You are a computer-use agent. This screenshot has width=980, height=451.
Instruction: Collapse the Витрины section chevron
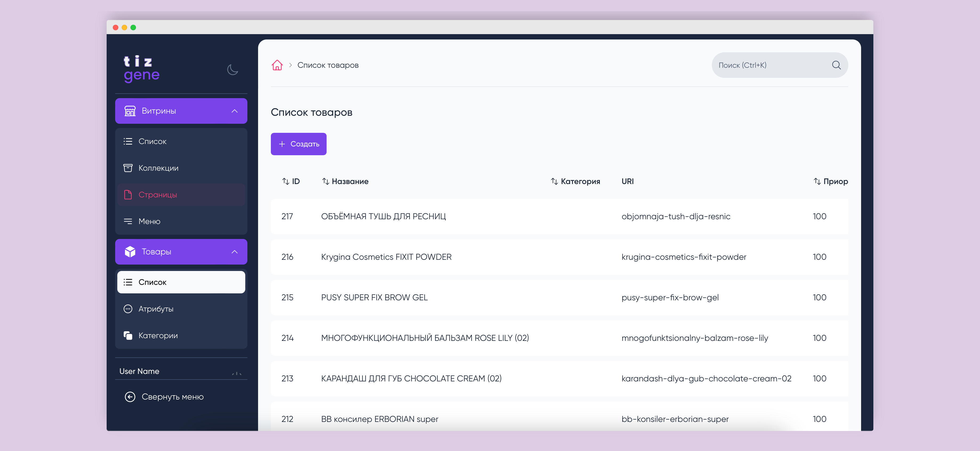coord(234,111)
